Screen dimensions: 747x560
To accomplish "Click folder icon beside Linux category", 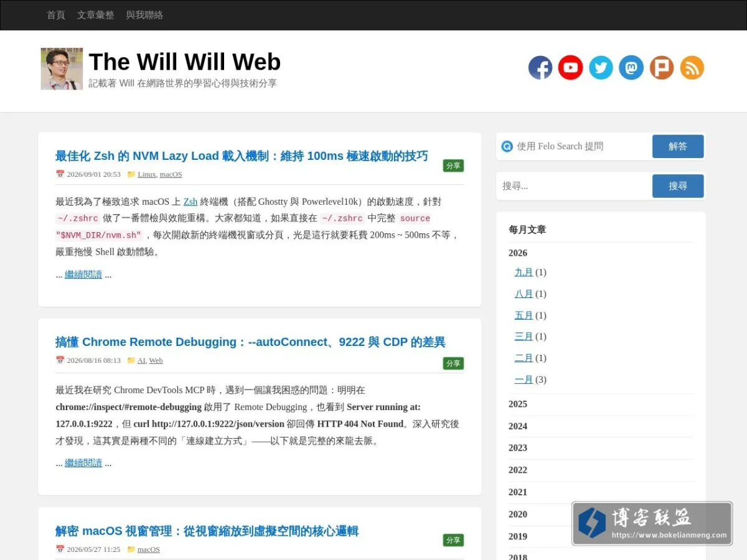I will [x=131, y=174].
